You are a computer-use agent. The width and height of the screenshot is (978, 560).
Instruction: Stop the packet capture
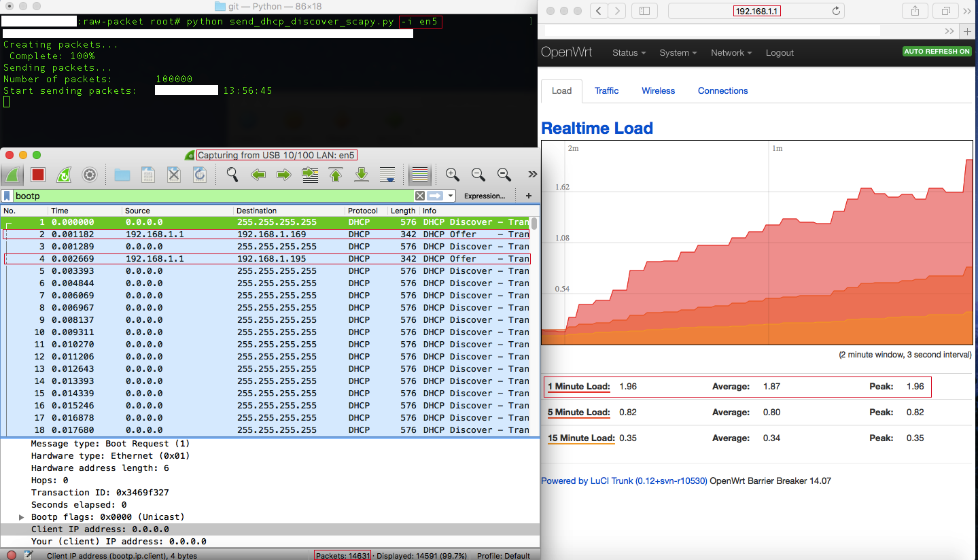point(37,175)
